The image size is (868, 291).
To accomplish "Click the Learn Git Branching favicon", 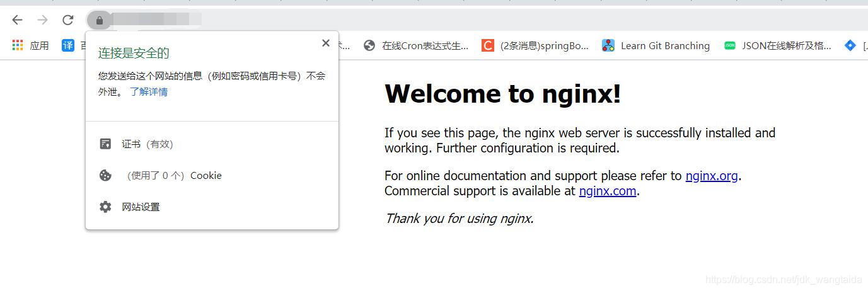I will (x=608, y=45).
